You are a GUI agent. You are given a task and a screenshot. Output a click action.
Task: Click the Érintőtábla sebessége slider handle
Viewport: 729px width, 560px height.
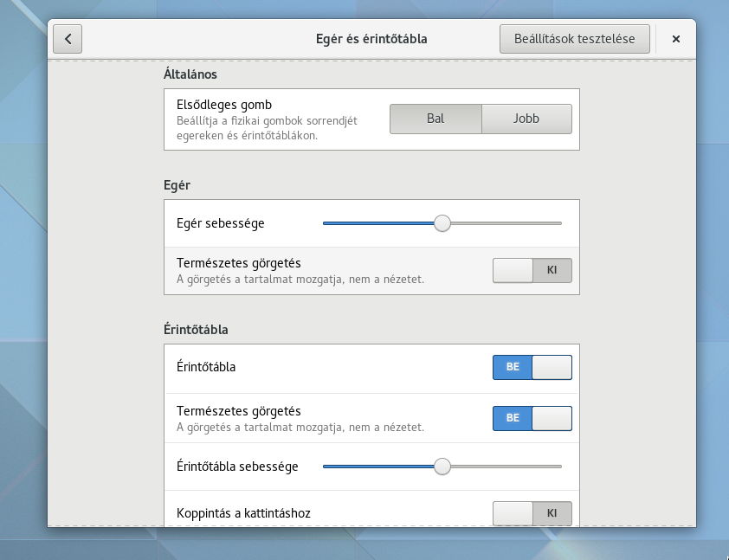pyautogui.click(x=442, y=467)
